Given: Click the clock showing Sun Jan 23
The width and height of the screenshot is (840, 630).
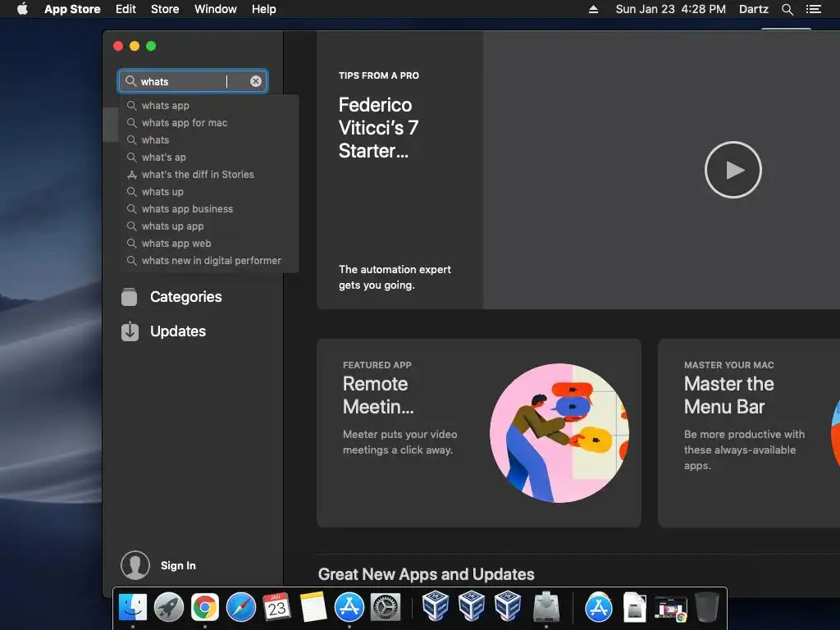Looking at the screenshot, I should coord(671,9).
